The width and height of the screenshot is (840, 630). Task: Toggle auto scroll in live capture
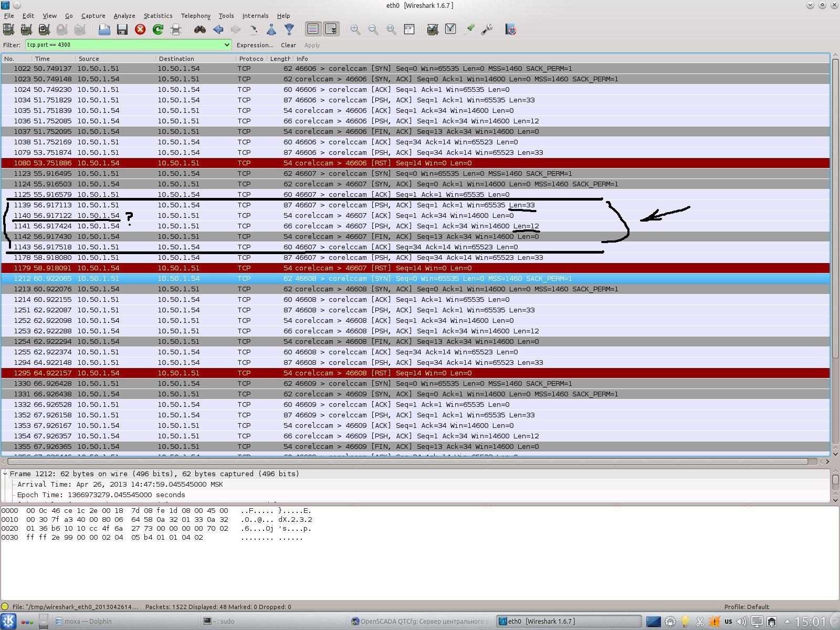coord(331,29)
